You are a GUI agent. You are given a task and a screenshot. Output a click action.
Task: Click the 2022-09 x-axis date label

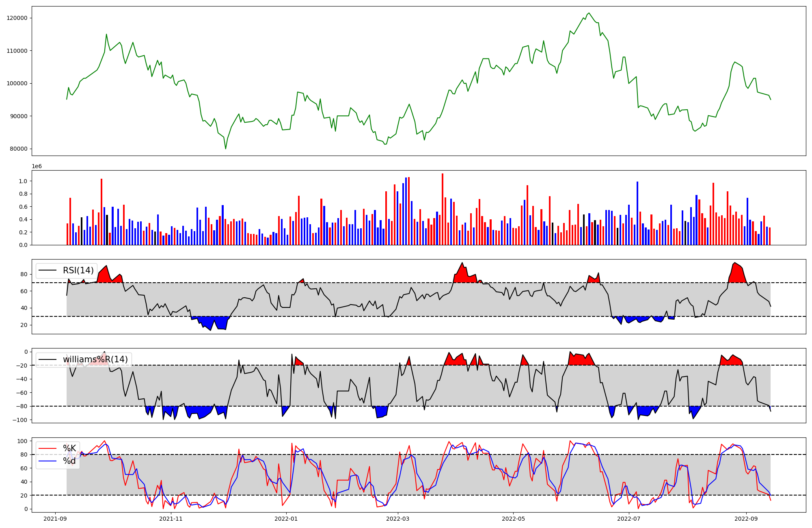747,519
